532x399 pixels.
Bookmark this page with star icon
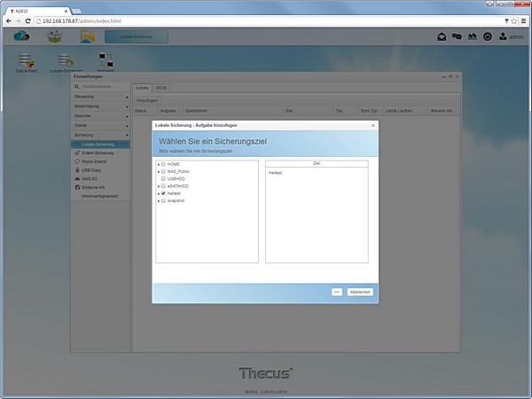tap(514, 21)
